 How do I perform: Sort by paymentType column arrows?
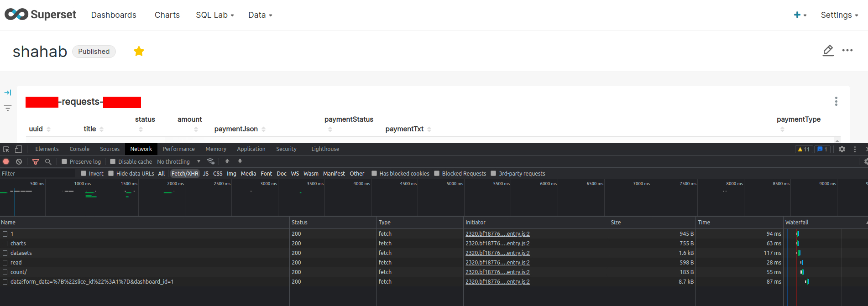(782, 129)
